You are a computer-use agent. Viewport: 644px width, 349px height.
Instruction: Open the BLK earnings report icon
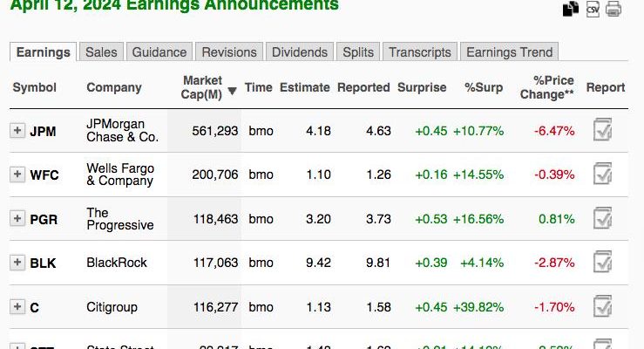602,262
